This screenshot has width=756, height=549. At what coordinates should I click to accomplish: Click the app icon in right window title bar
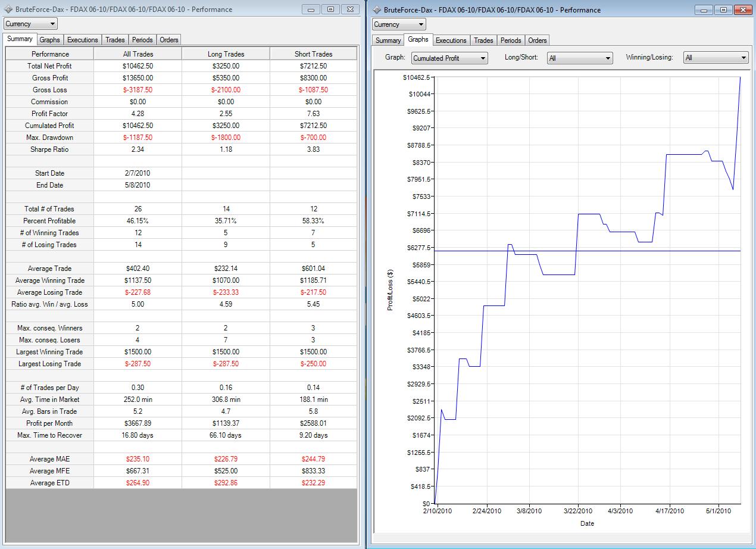pos(377,10)
